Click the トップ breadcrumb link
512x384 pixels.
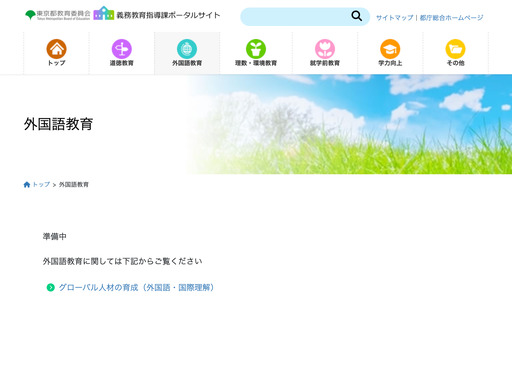point(41,185)
